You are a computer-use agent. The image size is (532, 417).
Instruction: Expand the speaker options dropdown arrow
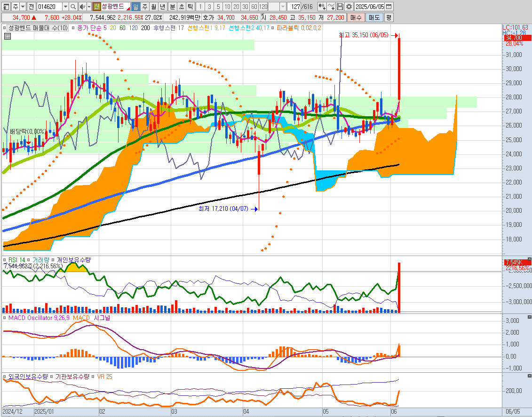click(x=89, y=7)
